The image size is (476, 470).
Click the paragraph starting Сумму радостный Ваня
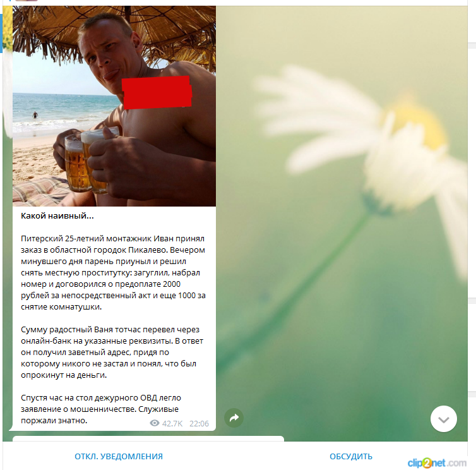(x=112, y=352)
